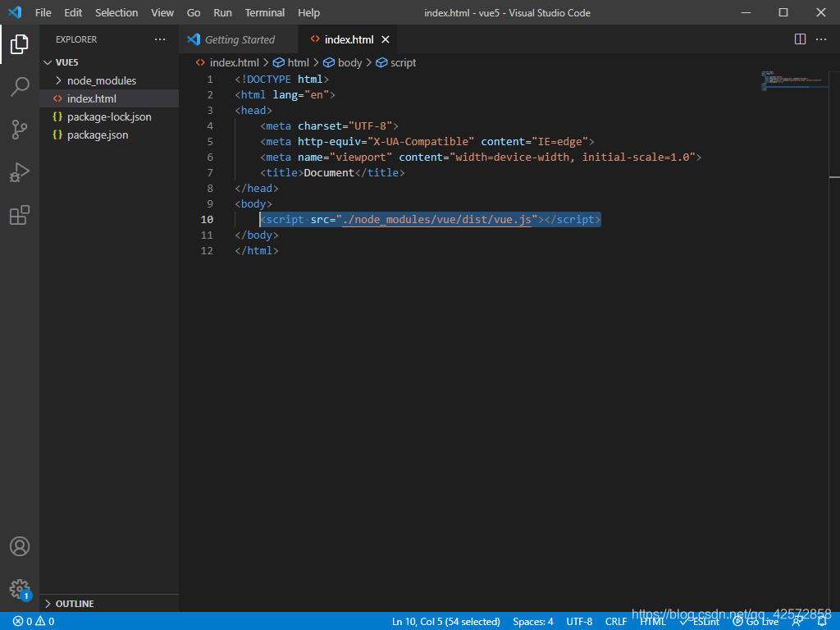The width and height of the screenshot is (840, 630).
Task: Start server with Go Live
Action: (x=756, y=622)
